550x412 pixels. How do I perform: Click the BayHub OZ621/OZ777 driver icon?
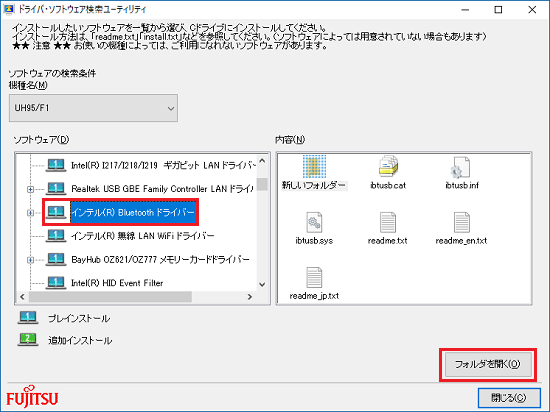click(56, 259)
